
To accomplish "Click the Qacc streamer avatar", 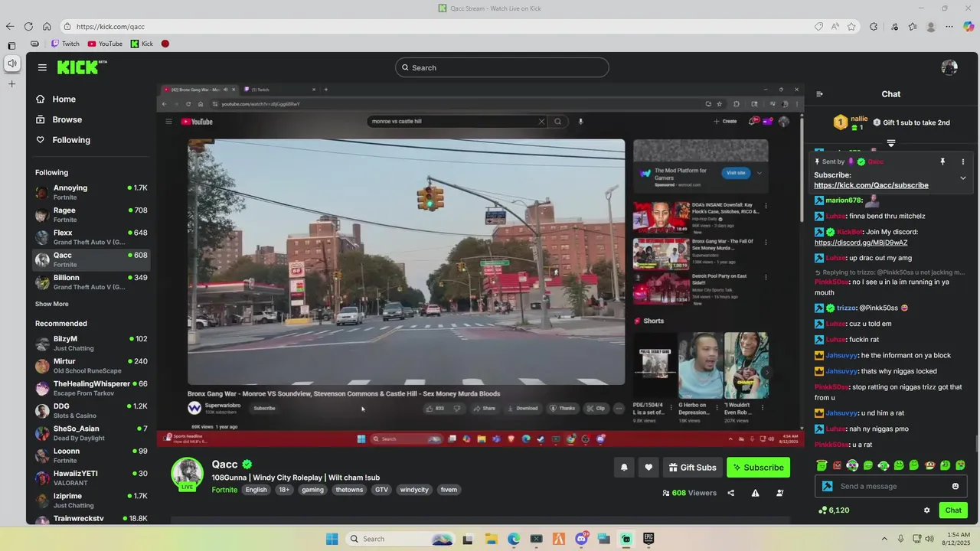I will [187, 472].
